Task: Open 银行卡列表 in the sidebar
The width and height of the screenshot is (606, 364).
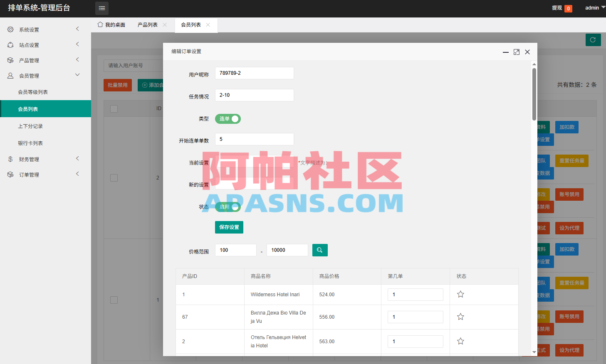Action: tap(46, 143)
